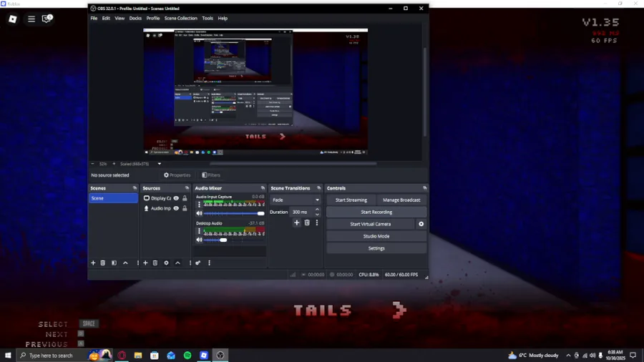Viewport: 644px width, 362px height.
Task: Lock the Audio Input source
Action: [185, 208]
